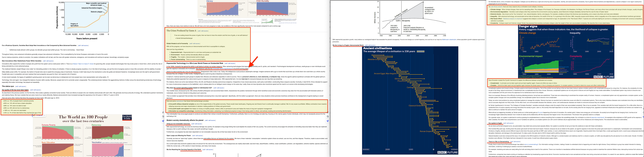Click the calendar note icon at the second page's right edge
Screen dimensions: 644x157
coord(328,116)
